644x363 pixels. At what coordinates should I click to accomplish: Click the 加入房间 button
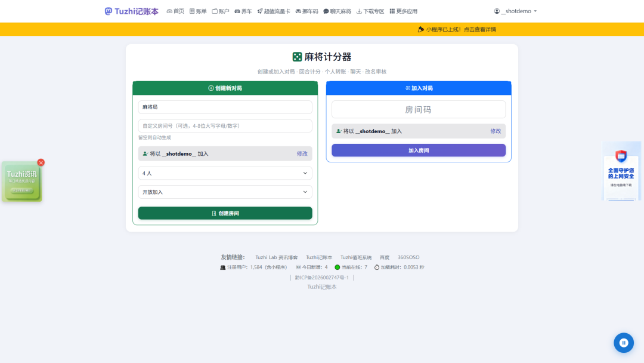(419, 150)
